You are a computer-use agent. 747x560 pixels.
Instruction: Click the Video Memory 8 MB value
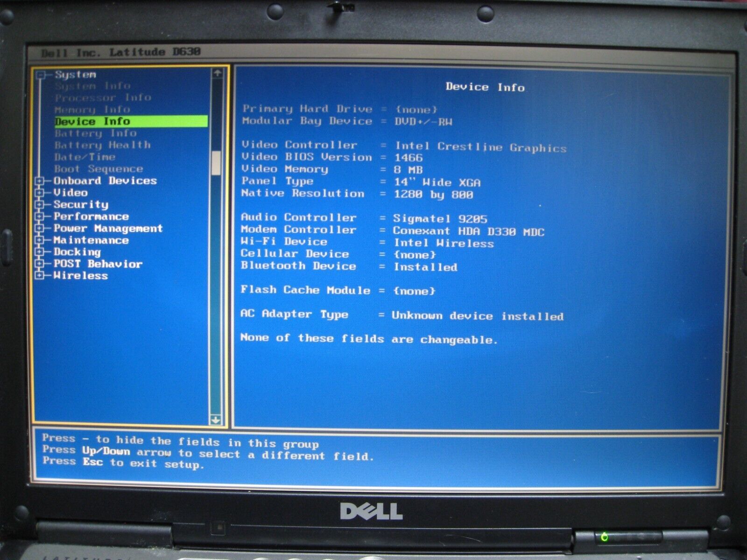tap(408, 170)
